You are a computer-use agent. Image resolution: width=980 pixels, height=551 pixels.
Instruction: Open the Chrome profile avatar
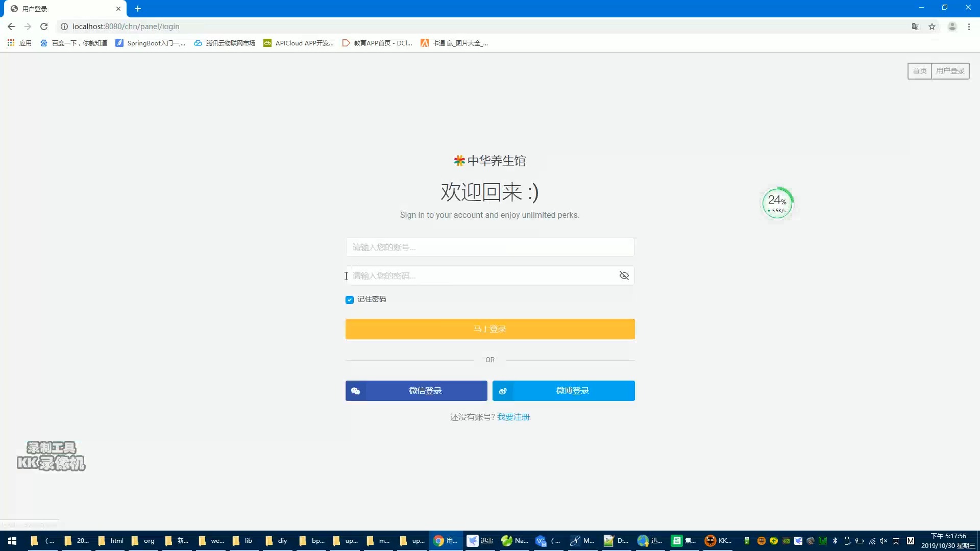[x=952, y=27]
